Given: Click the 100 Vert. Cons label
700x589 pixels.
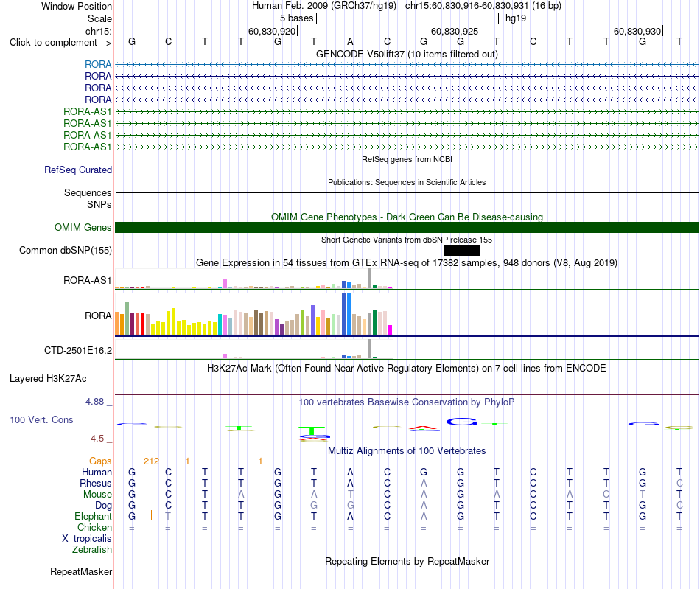Looking at the screenshot, I should 41,419.
